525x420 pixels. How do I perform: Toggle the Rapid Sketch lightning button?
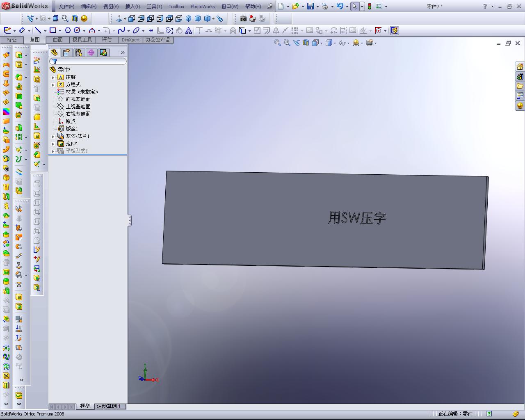click(x=394, y=30)
